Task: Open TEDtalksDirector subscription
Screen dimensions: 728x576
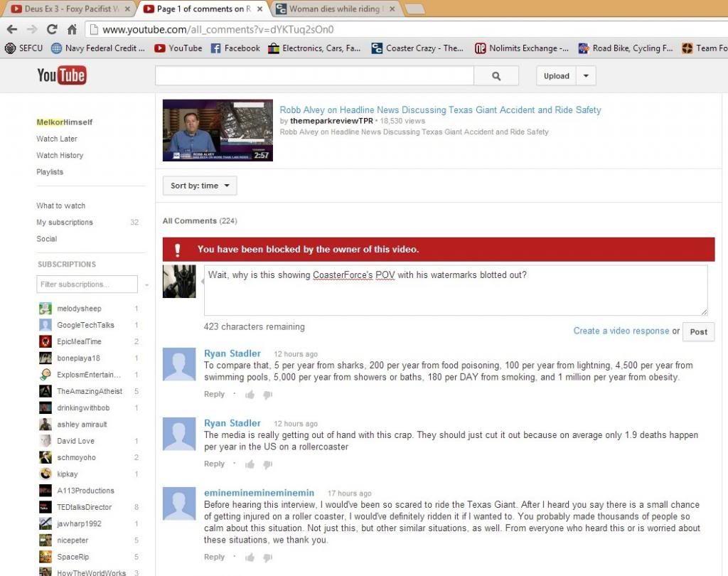Action: pos(85,507)
